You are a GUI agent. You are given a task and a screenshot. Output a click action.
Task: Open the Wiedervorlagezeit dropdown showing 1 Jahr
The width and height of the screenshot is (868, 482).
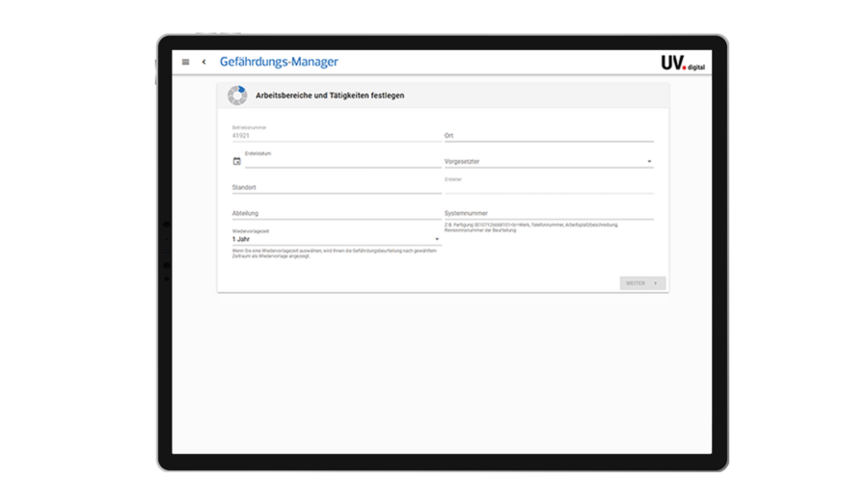(337, 237)
